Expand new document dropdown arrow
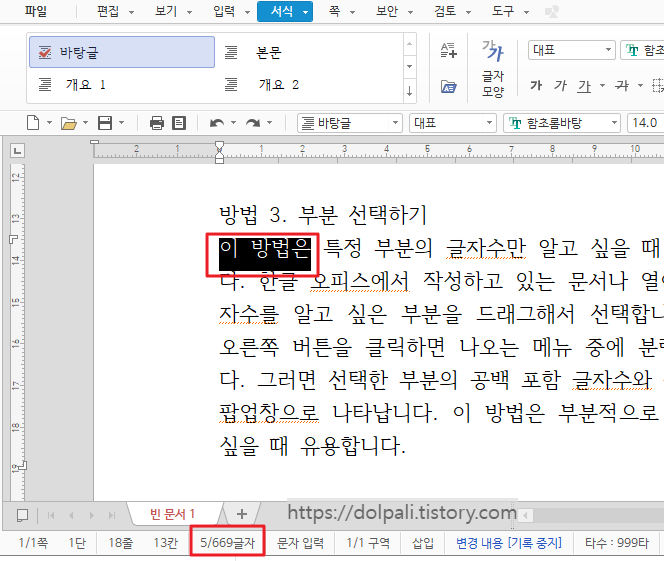The width and height of the screenshot is (664, 561). (x=49, y=123)
